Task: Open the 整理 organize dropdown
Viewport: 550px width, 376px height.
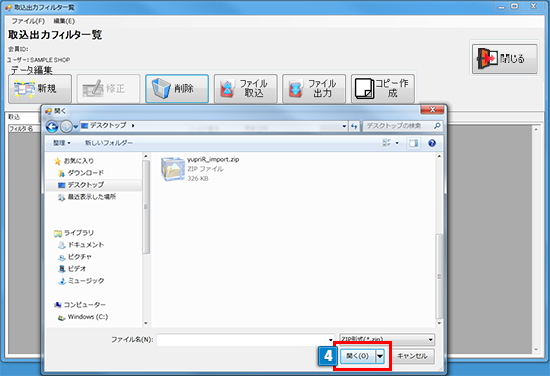Action: click(x=62, y=143)
